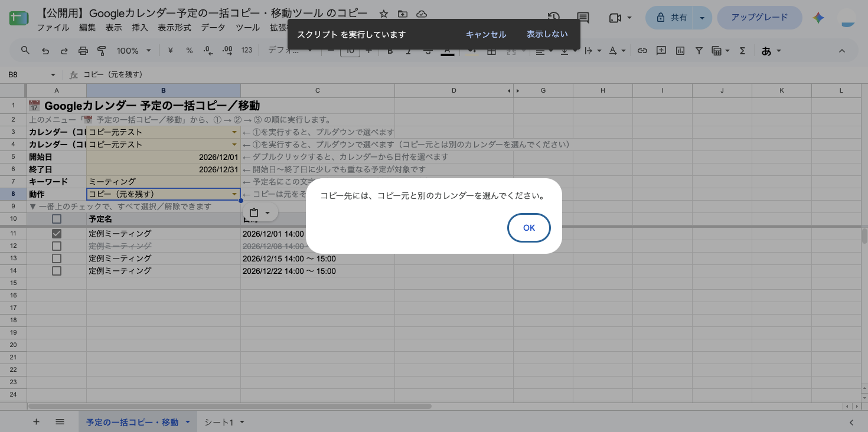Viewport: 868px width, 432px height.
Task: Open dropdown arrow in cell B3
Action: pyautogui.click(x=234, y=132)
